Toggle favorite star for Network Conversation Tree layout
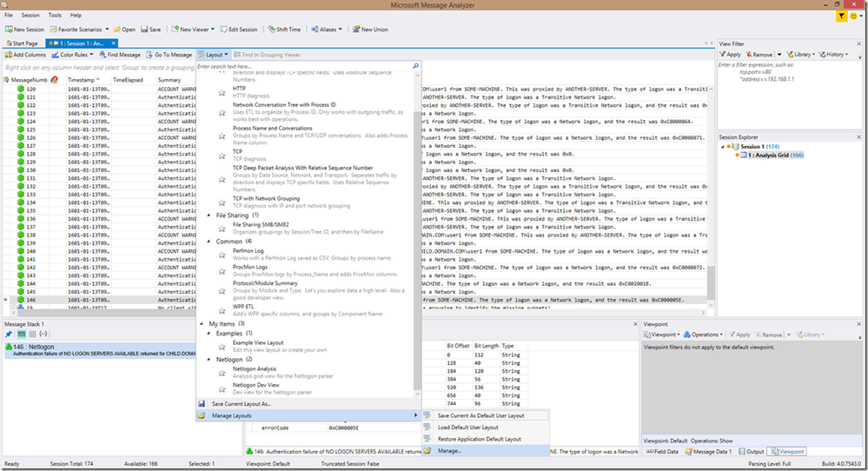The image size is (868, 471). click(222, 112)
